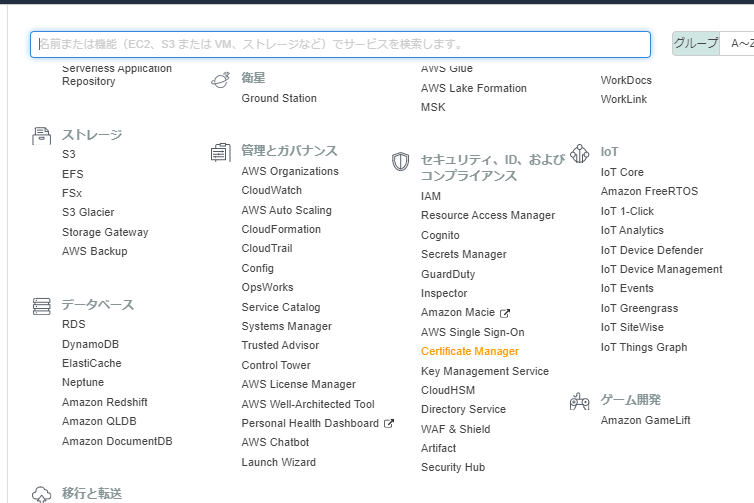Image resolution: width=754 pixels, height=503 pixels.
Task: Click the management and governance clipboard icon
Action: 221,152
